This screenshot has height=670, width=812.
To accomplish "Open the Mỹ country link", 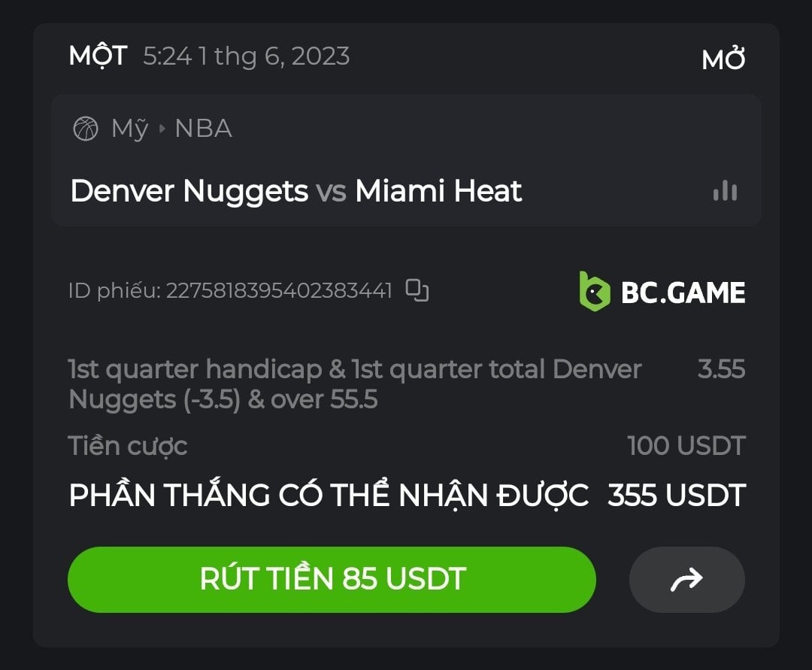I will pyautogui.click(x=130, y=129).
